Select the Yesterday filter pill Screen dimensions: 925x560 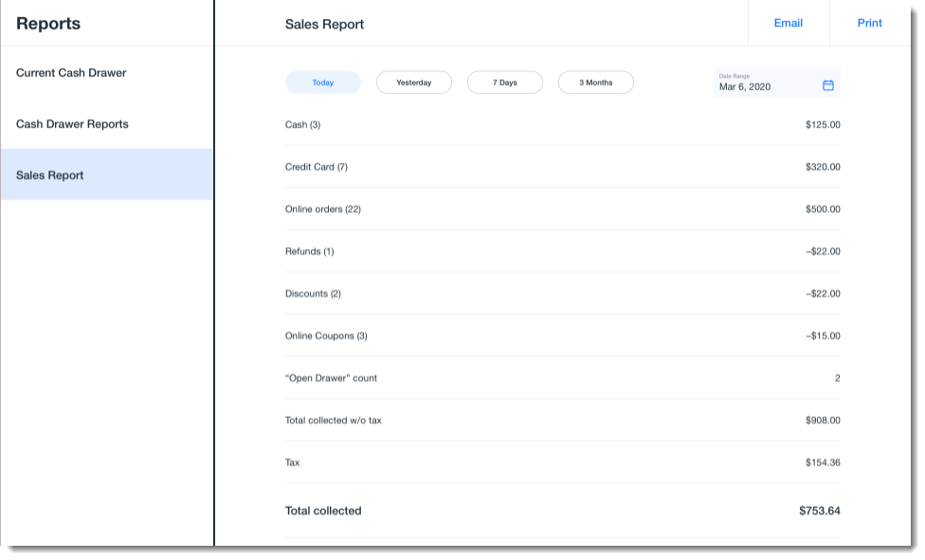click(413, 83)
